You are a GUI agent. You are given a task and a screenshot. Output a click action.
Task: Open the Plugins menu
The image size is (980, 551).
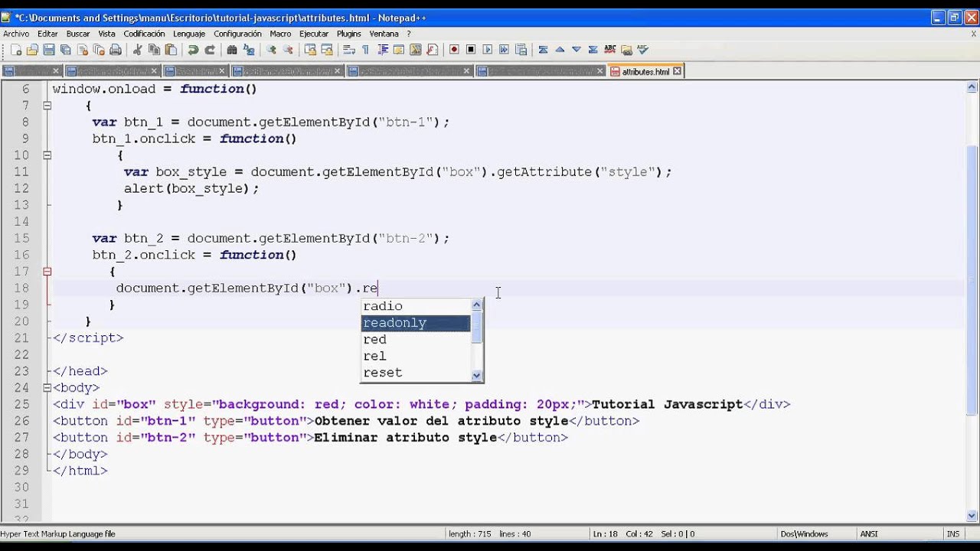point(348,34)
